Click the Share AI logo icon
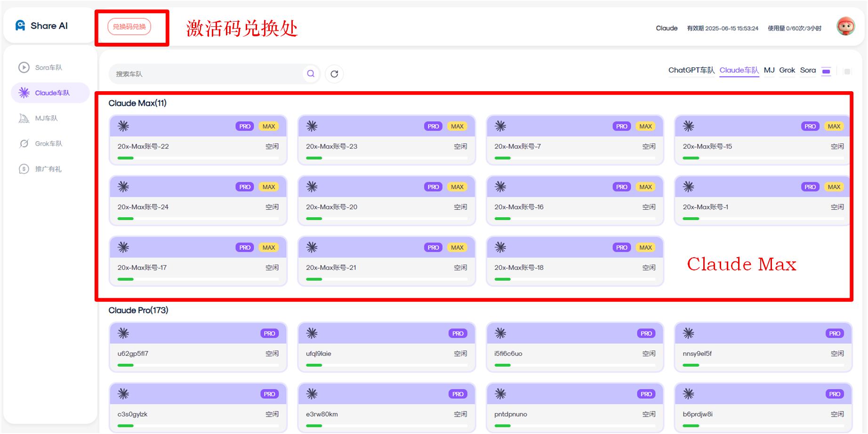This screenshot has width=868, height=434. pos(20,25)
